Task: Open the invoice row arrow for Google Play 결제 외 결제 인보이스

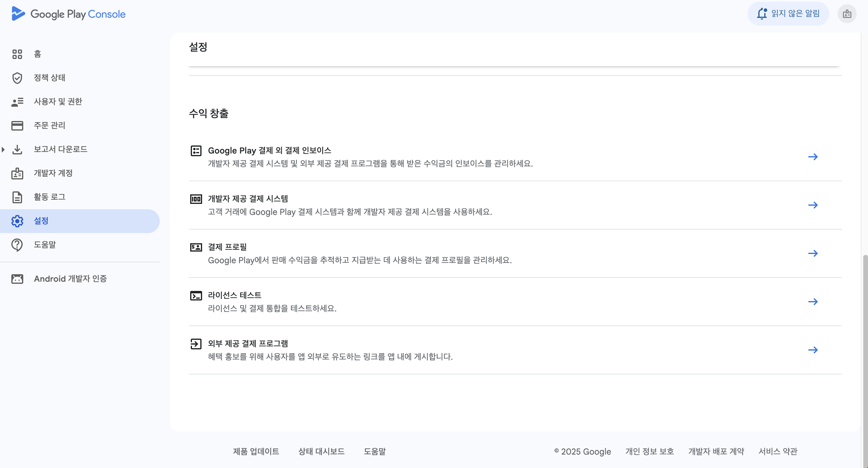Action: (813, 157)
